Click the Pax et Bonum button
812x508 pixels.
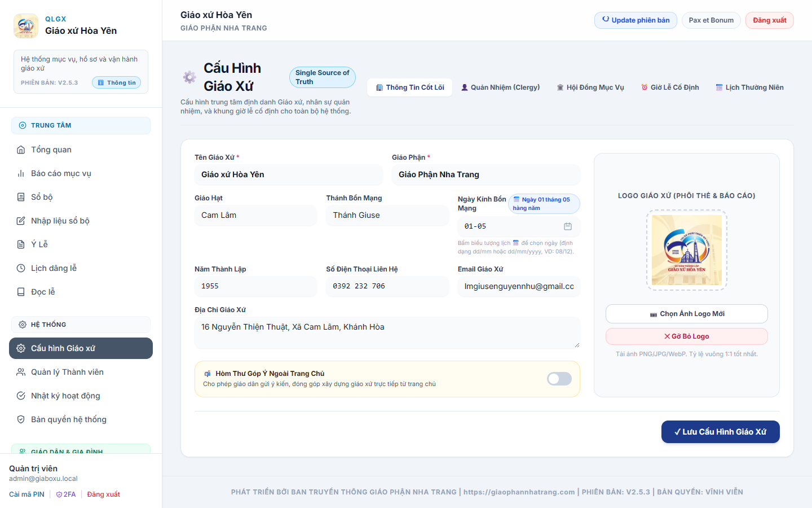711,20
